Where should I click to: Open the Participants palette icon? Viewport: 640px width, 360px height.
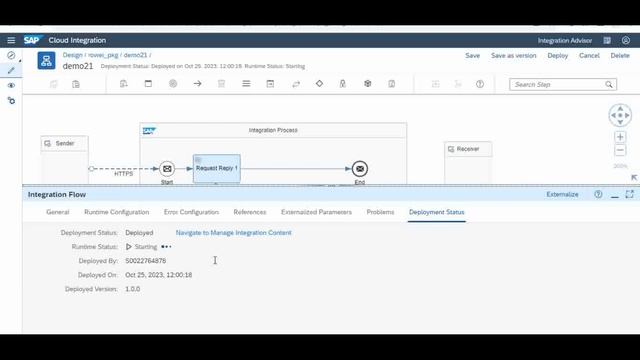[124, 84]
